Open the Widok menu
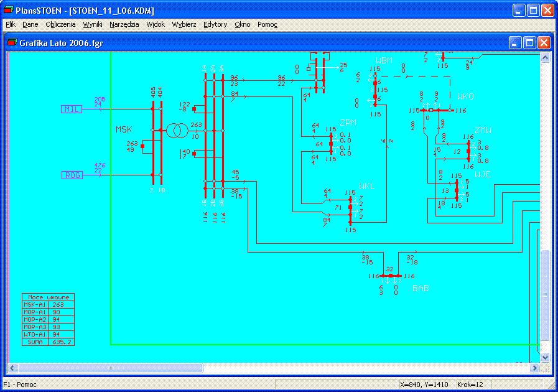Image resolution: width=558 pixels, height=392 pixels. click(156, 24)
